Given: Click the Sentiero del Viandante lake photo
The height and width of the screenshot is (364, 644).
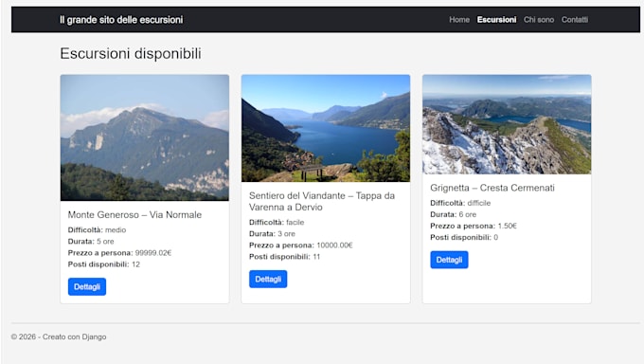Looking at the screenshot, I should click(x=326, y=128).
